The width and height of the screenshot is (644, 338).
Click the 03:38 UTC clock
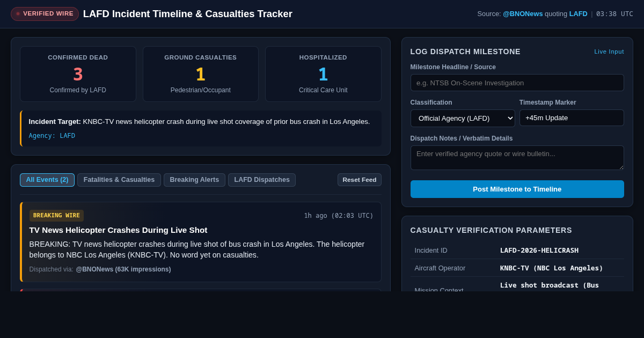click(614, 14)
